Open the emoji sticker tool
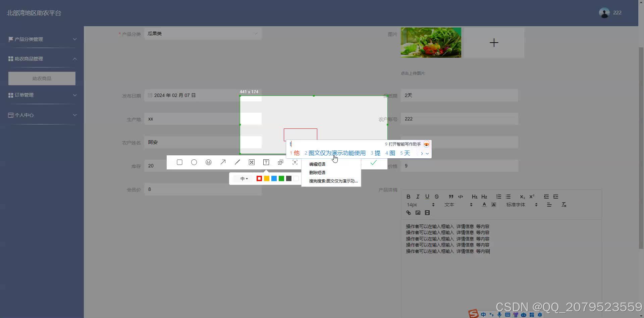 click(x=208, y=162)
